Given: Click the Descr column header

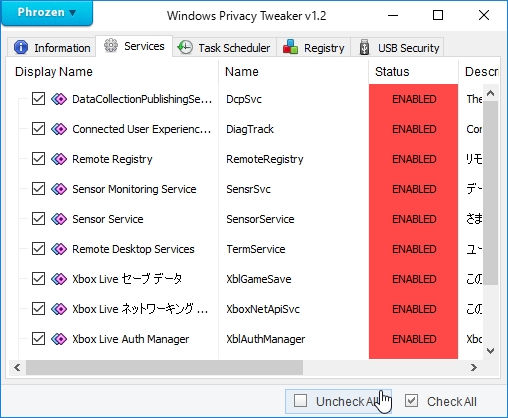Looking at the screenshot, I should 479,72.
